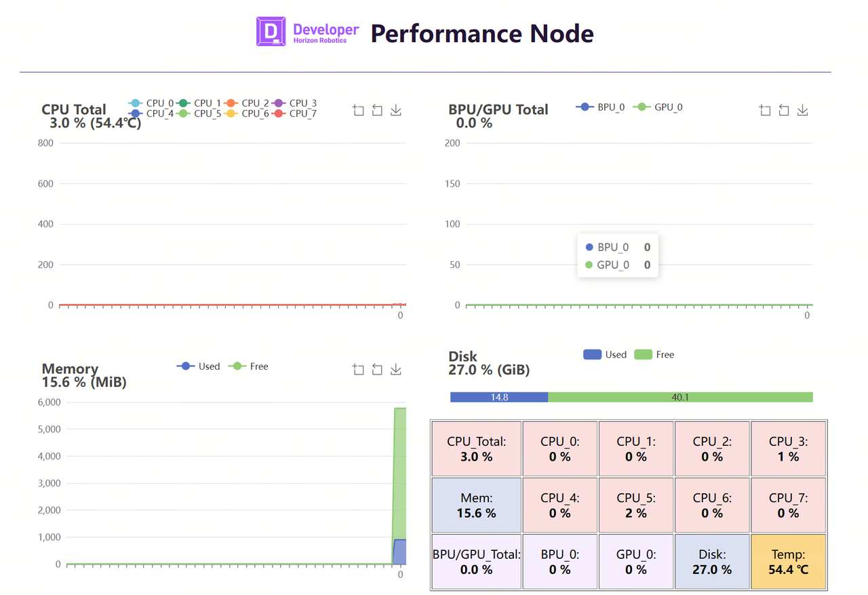This screenshot has height=595, width=868.
Task: Click the green Free memory area in chart
Action: click(x=400, y=475)
